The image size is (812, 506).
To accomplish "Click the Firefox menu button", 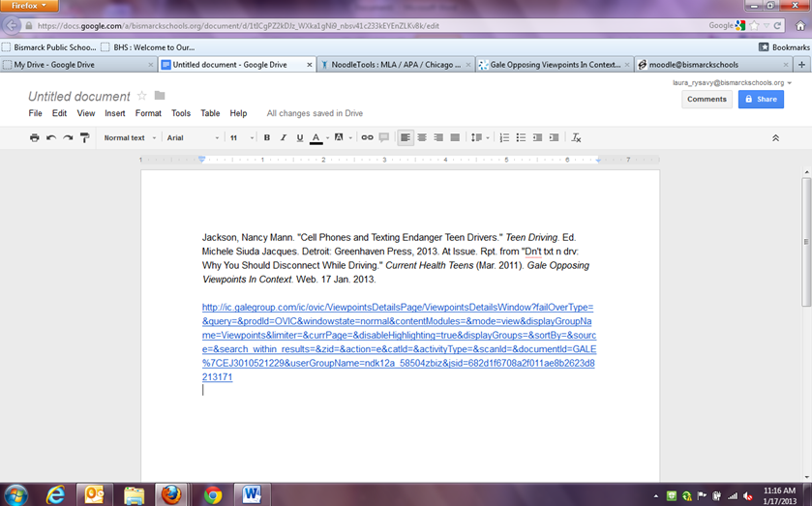I will point(29,6).
